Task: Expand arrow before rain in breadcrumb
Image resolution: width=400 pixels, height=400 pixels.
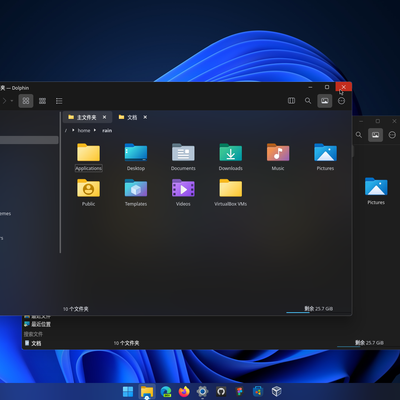Action: tap(95, 130)
